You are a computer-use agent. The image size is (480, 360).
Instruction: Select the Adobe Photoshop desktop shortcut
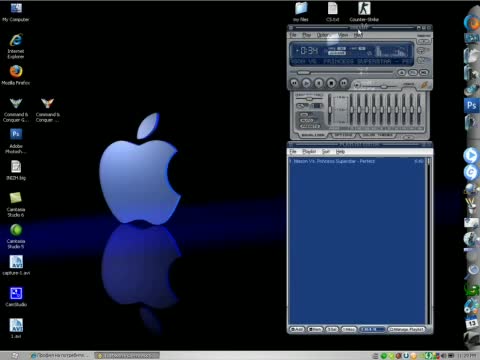coord(16,141)
